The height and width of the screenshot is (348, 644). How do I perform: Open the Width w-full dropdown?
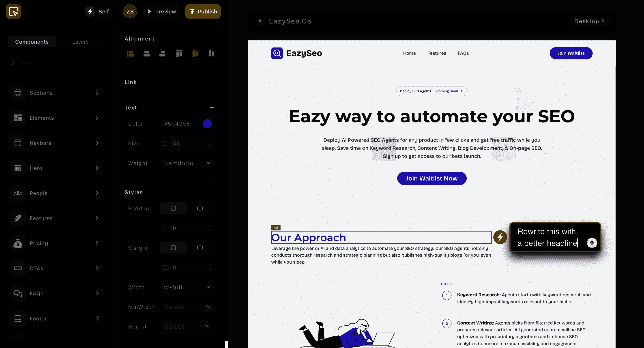(187, 287)
